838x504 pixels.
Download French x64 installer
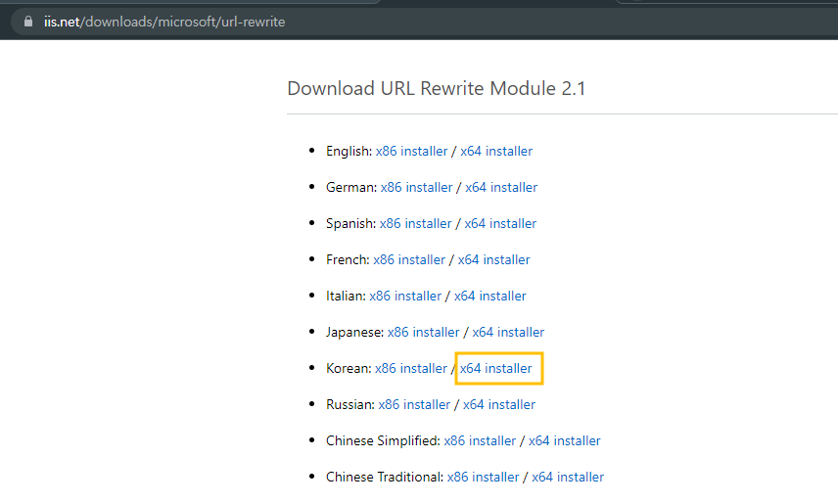point(493,259)
